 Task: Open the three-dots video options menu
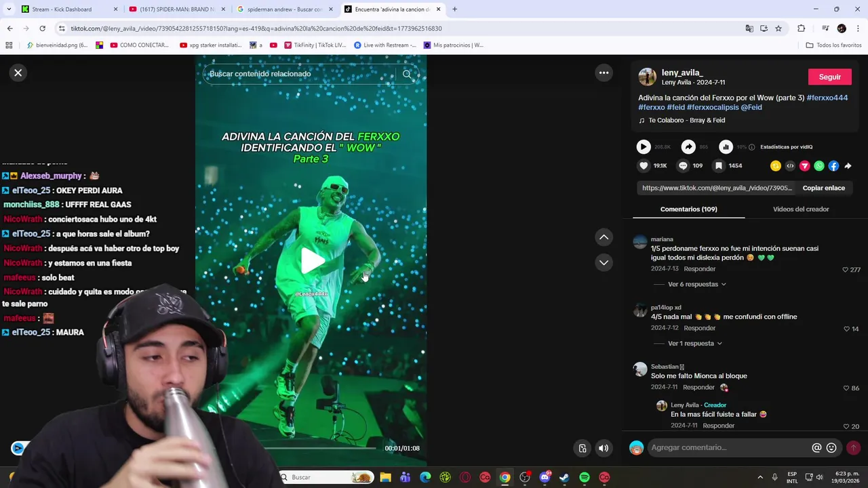pos(604,73)
